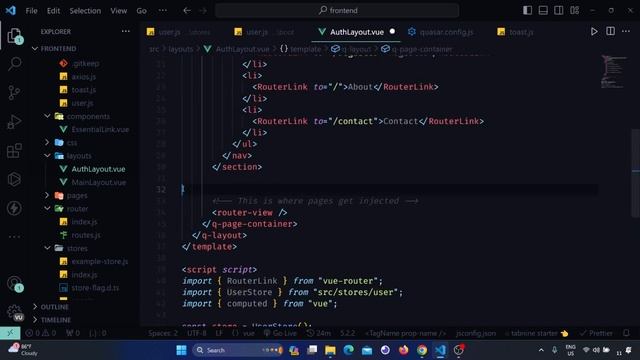This screenshot has width=640, height=360.
Task: Open the View menu
Action: [x=118, y=11]
